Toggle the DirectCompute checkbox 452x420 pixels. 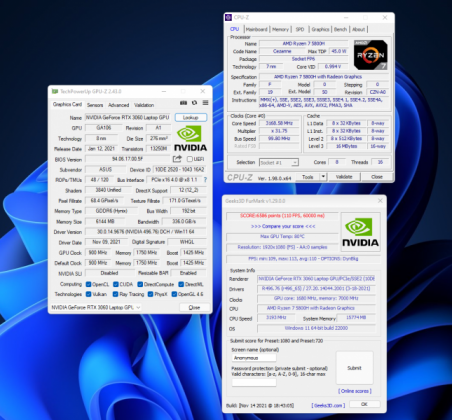pos(140,284)
